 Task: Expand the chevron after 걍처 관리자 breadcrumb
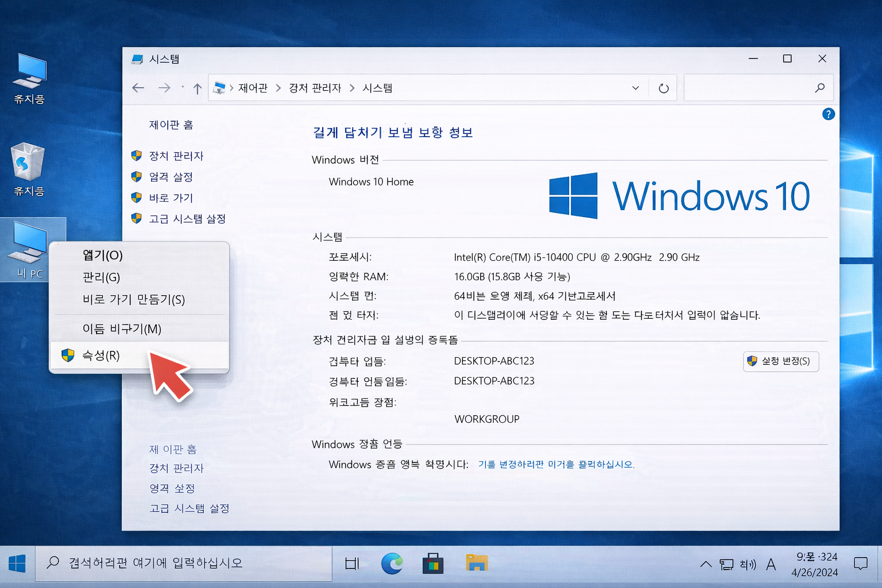(x=352, y=88)
